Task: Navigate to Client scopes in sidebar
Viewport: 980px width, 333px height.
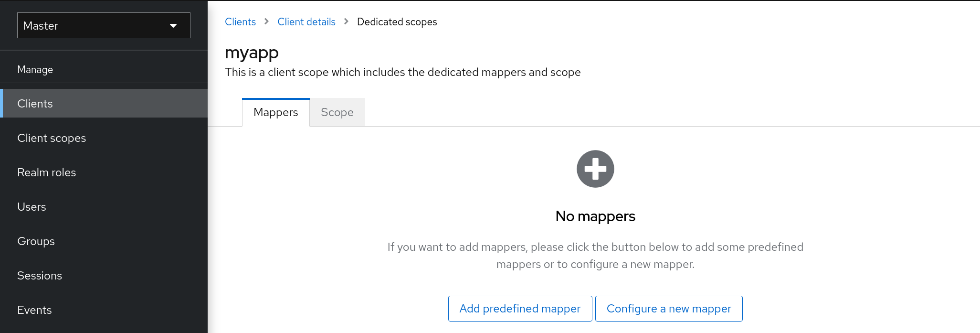Action: 52,138
